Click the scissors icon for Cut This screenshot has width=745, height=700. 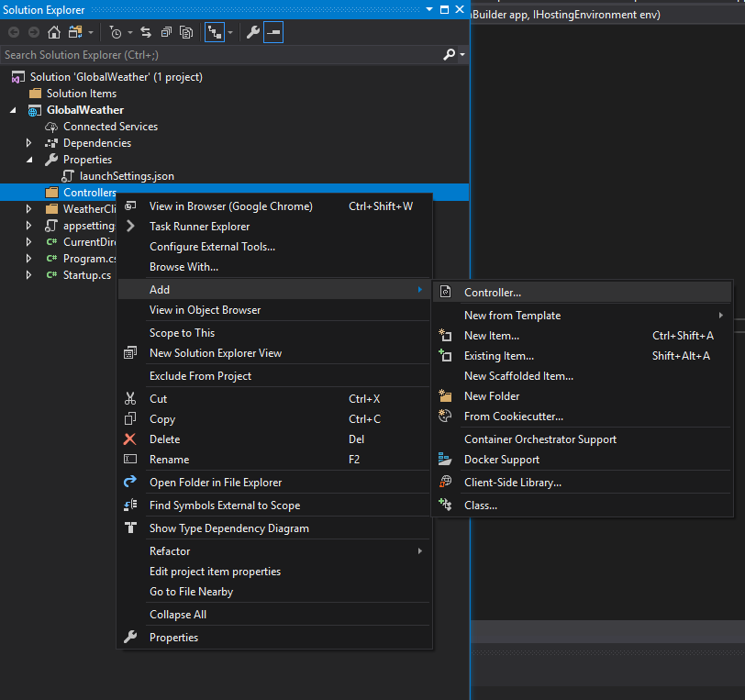coord(130,399)
